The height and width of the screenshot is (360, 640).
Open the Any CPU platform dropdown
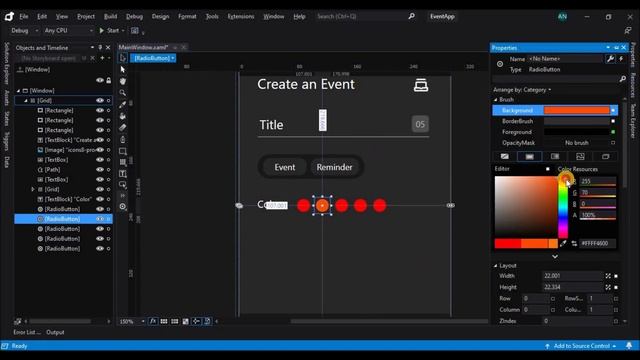pos(69,31)
